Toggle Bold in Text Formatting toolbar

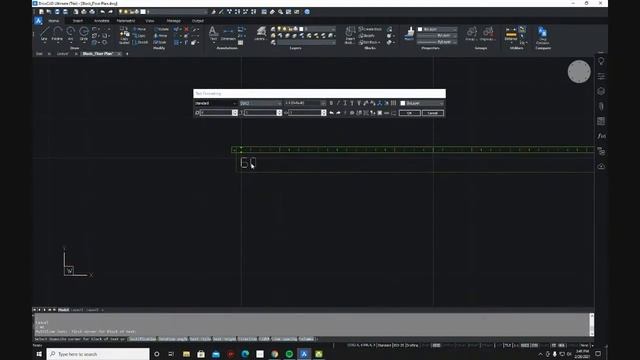tap(331, 103)
